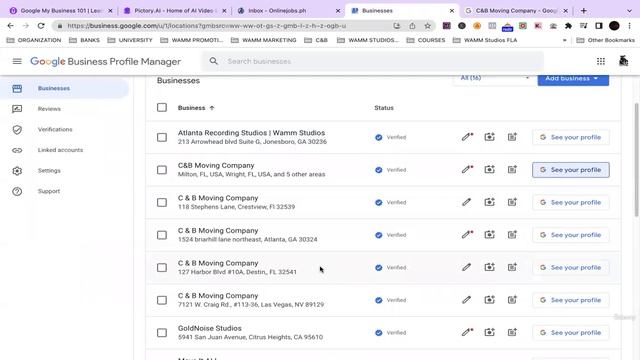The image size is (640, 360).
Task: Open the hamburger main menu
Action: (x=17, y=61)
